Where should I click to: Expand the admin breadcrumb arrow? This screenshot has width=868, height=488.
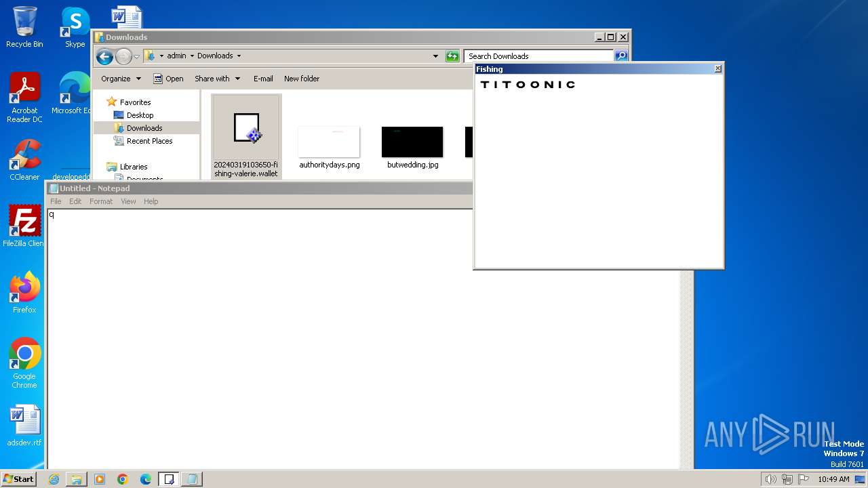click(192, 56)
